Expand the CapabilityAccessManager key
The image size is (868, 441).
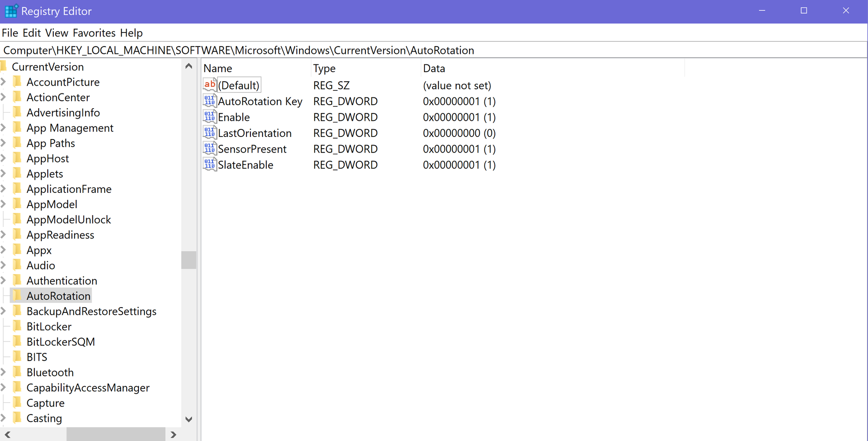click(3, 387)
